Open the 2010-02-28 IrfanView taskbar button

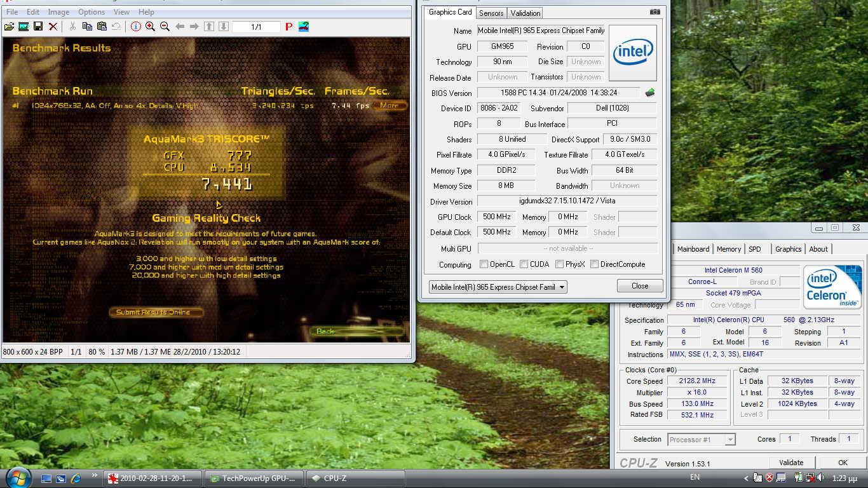click(153, 478)
